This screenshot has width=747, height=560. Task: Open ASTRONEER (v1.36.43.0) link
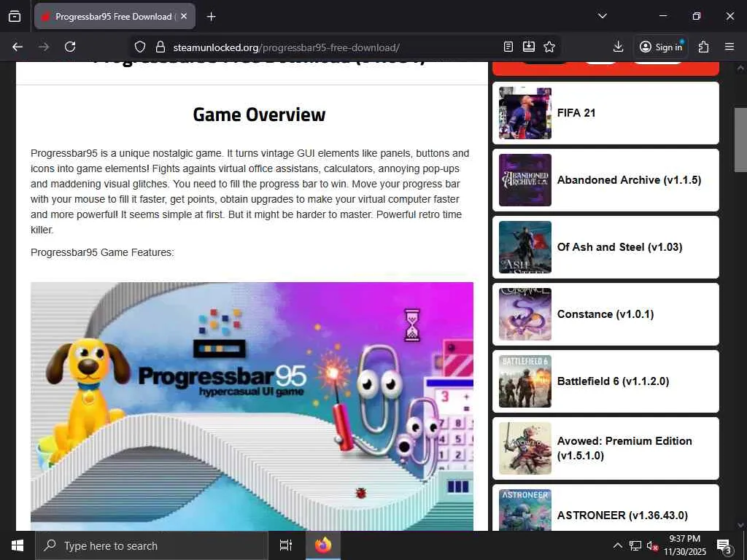pos(622,516)
